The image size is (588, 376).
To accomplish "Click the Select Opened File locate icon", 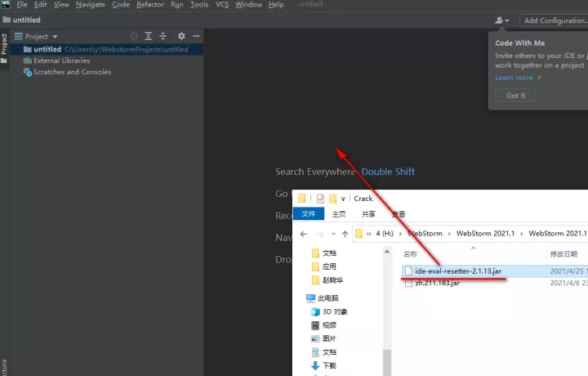I will [134, 37].
